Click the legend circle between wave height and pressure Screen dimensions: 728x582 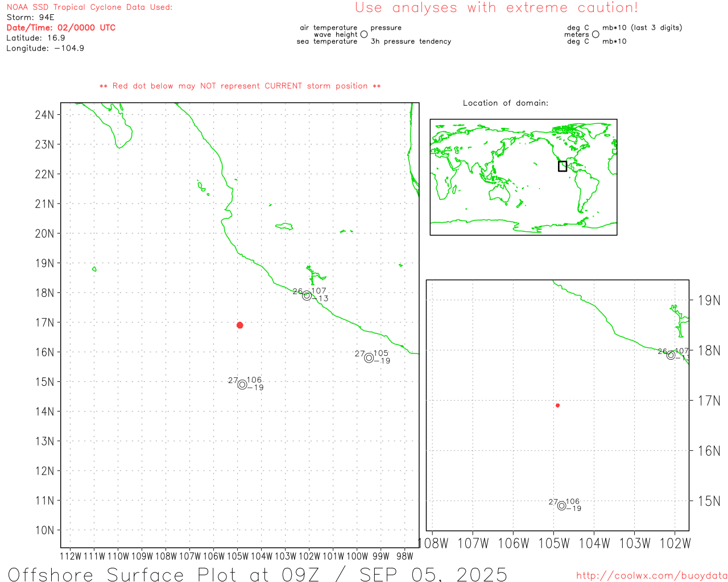[x=364, y=34]
